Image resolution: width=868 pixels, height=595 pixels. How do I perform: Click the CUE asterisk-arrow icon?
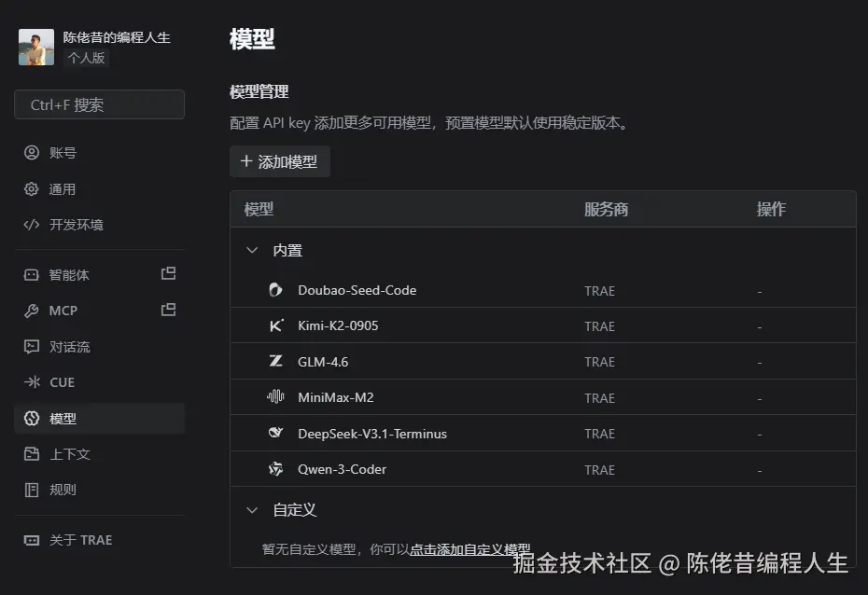tap(32, 382)
